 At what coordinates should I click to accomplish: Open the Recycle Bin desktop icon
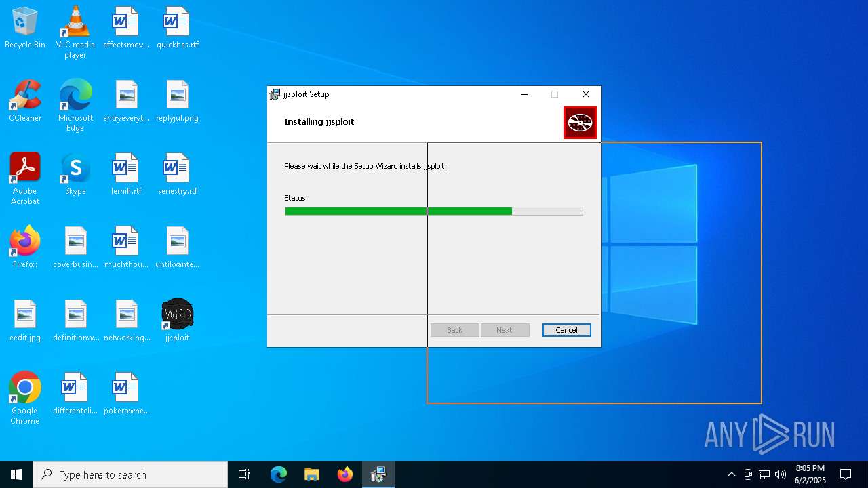coord(25,28)
